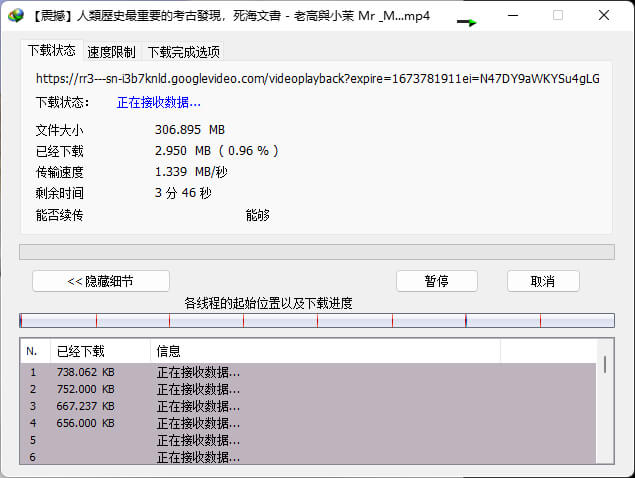Screen dimensions: 635x478
Task: Close the download dialog window
Action: [605, 16]
